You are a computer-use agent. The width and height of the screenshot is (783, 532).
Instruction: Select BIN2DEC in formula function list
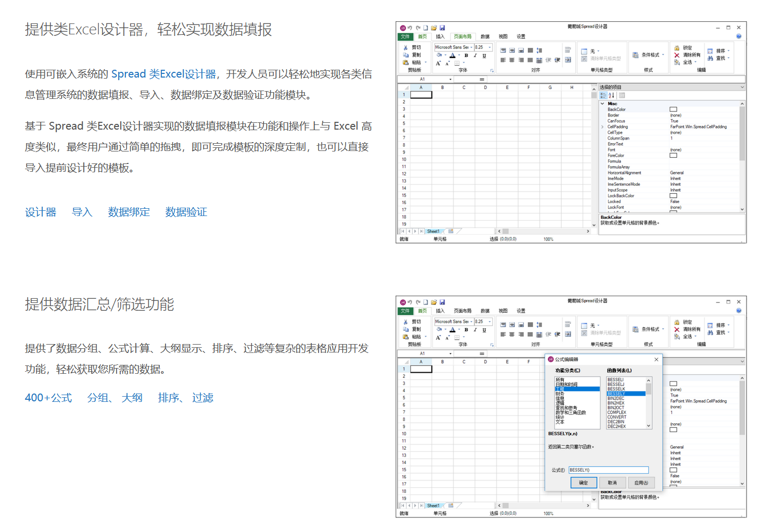[x=615, y=398]
